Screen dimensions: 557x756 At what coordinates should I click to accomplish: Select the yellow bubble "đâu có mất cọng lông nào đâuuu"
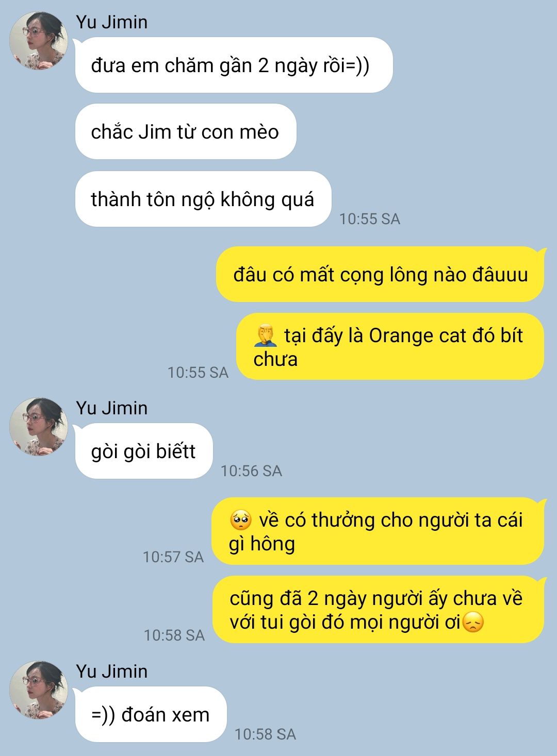(x=381, y=274)
